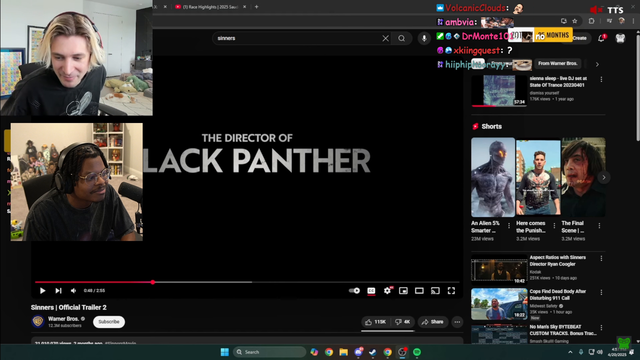Click the YouTube search magnifier button
The height and width of the screenshot is (360, 640).
click(402, 38)
